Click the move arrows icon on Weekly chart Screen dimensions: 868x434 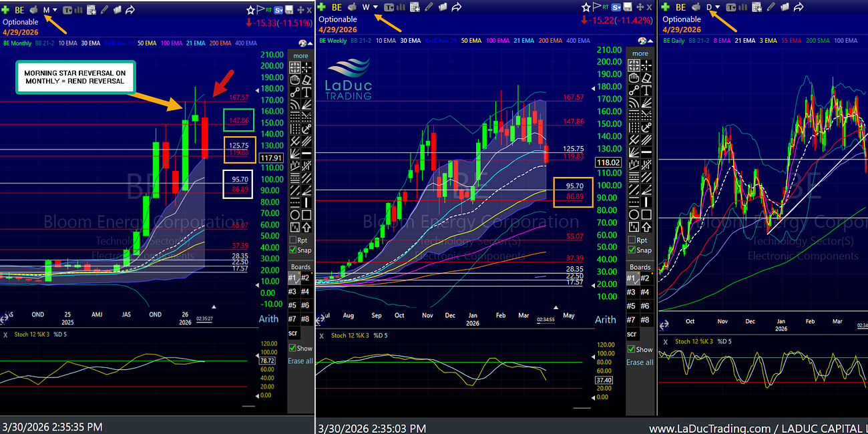coord(640,7)
